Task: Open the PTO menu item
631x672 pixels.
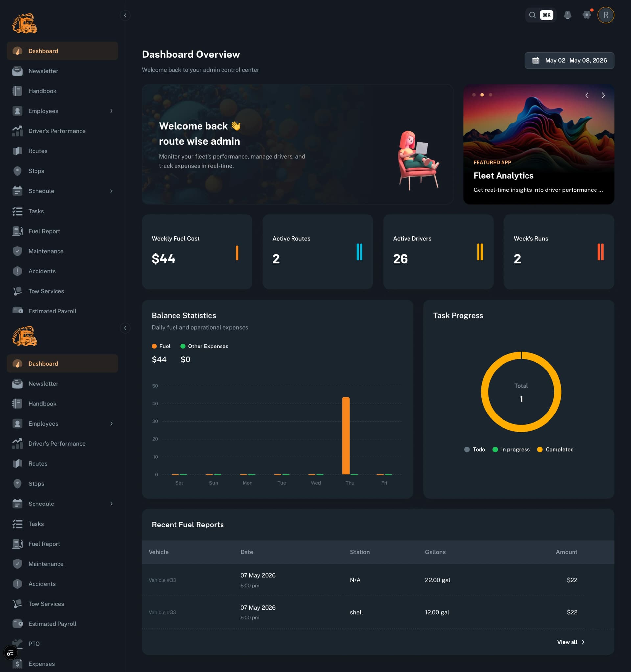Action: pyautogui.click(x=62, y=644)
